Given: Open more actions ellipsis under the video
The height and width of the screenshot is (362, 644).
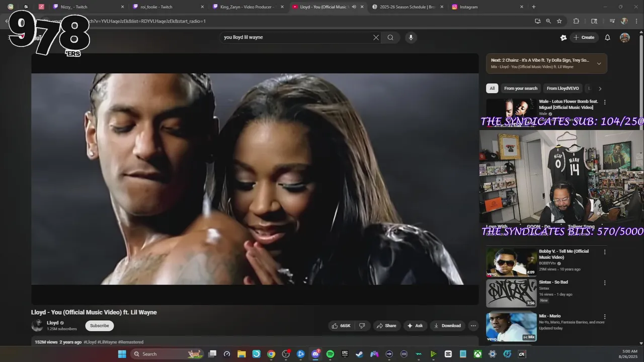Looking at the screenshot, I should (473, 326).
